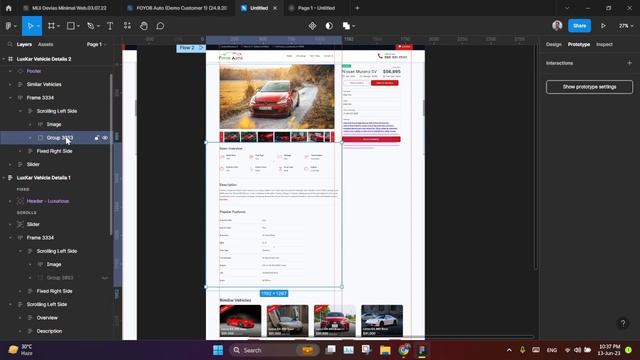Click the Layers panel vertical scrollbar
This screenshot has height=360, width=640.
(x=111, y=154)
